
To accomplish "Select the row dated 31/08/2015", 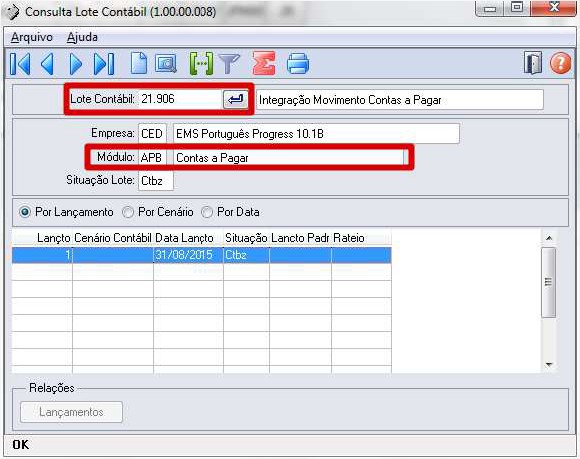I will pos(202,255).
